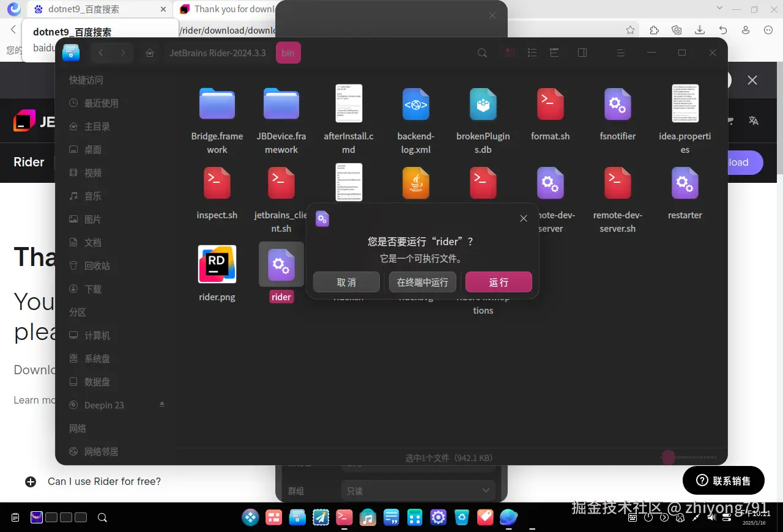783x532 pixels.
Task: Open the Bridge.framework folder
Action: pos(217,104)
